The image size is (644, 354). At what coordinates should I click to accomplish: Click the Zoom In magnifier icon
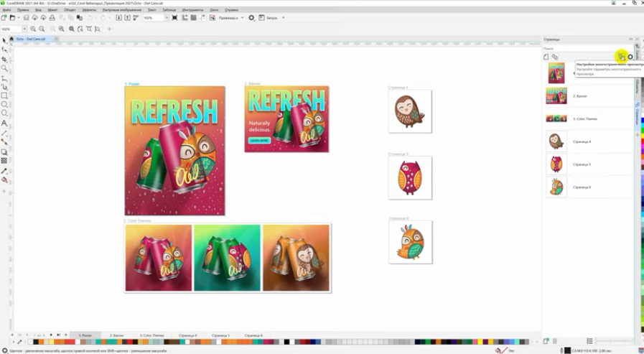tap(33, 29)
